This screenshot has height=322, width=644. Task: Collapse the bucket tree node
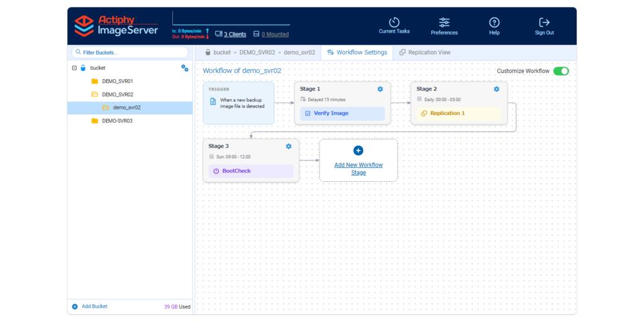coord(74,68)
